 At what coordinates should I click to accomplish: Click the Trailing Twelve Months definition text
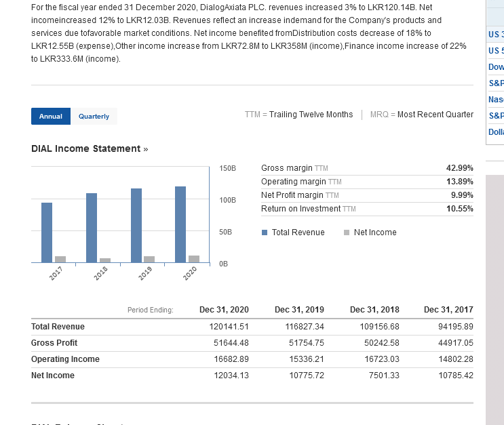(x=311, y=115)
